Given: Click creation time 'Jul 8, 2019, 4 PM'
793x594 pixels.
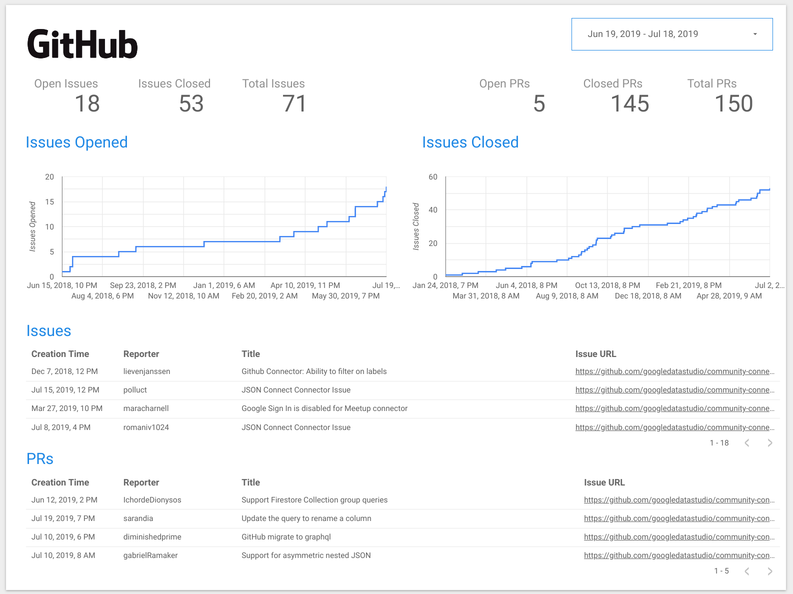Looking at the screenshot, I should (61, 428).
